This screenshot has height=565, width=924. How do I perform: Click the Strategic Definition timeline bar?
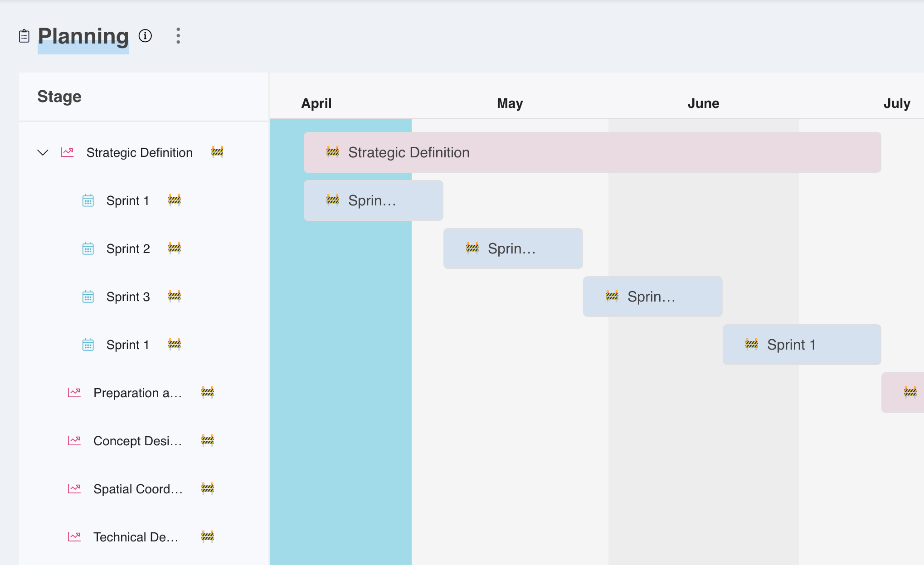click(x=592, y=152)
